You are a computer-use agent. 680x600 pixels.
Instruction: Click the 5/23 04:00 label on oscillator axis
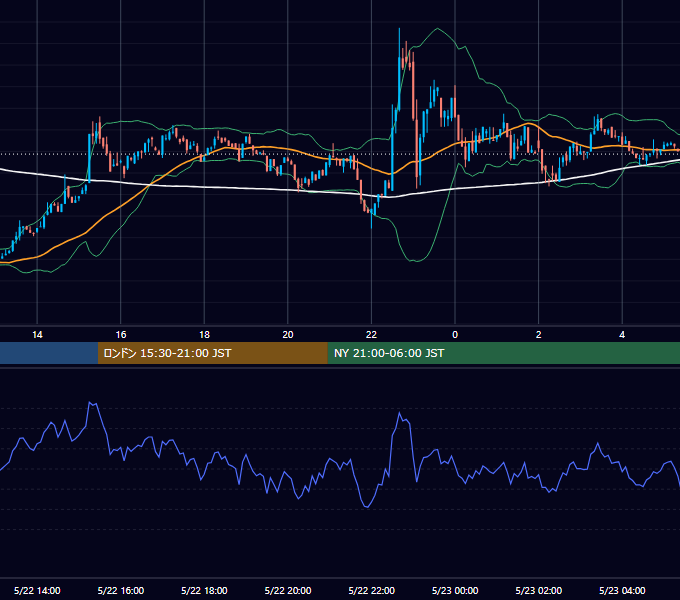(x=622, y=590)
